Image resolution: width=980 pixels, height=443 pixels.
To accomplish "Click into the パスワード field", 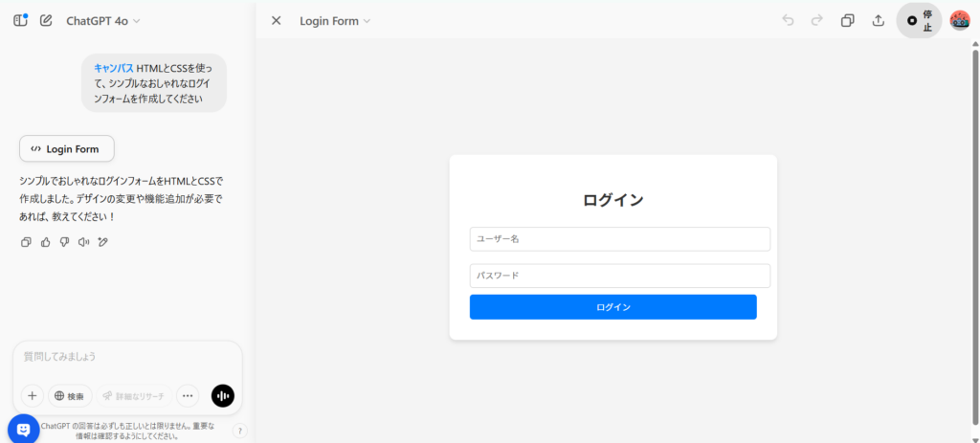I will pos(620,276).
